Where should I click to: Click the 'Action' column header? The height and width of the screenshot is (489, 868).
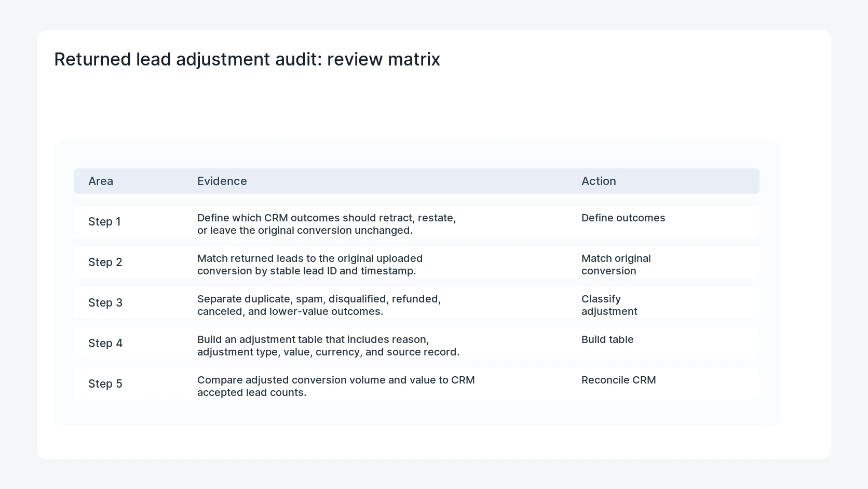point(599,181)
